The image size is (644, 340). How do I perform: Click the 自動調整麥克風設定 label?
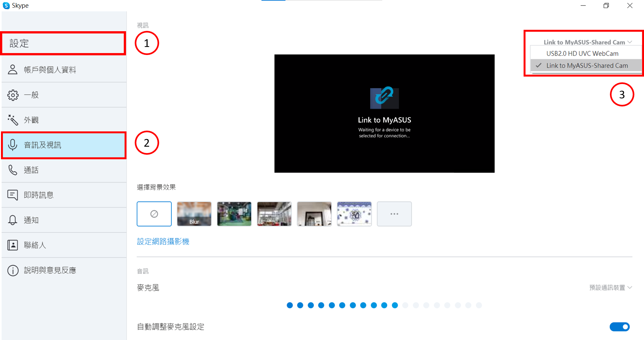coord(171,327)
